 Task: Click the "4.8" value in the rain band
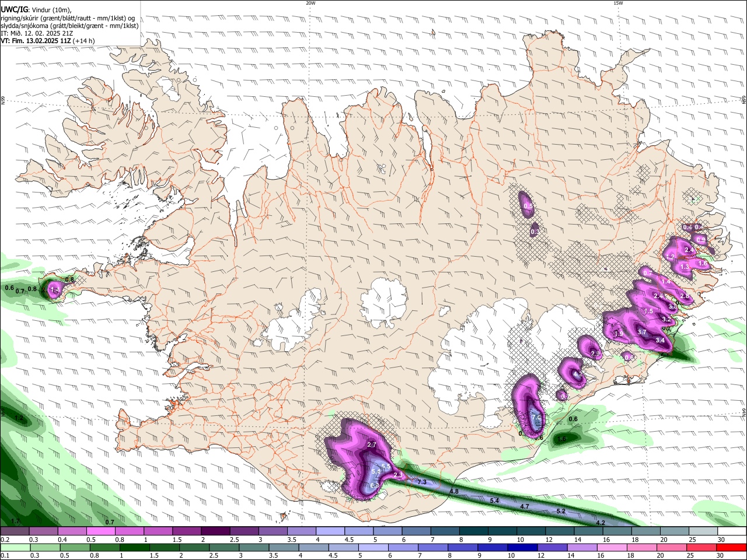[x=454, y=492]
